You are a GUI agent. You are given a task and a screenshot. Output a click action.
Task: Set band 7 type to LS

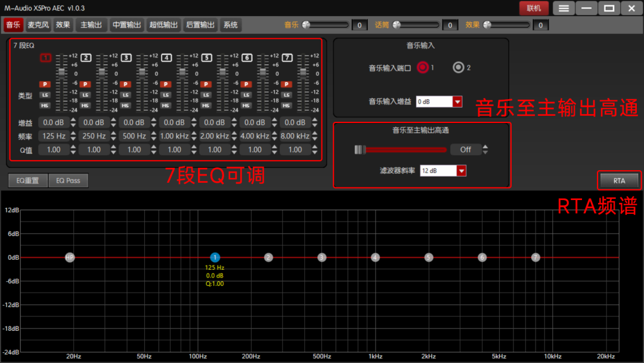pyautogui.click(x=286, y=95)
